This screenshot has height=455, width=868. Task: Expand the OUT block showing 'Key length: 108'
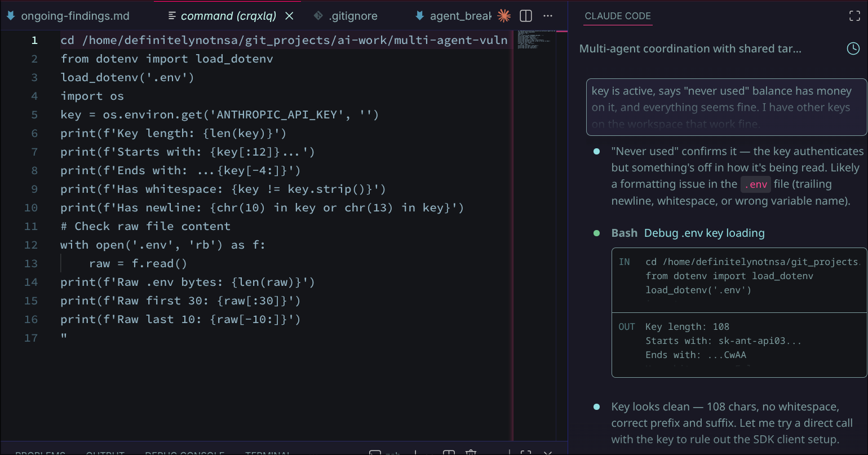tap(739, 345)
